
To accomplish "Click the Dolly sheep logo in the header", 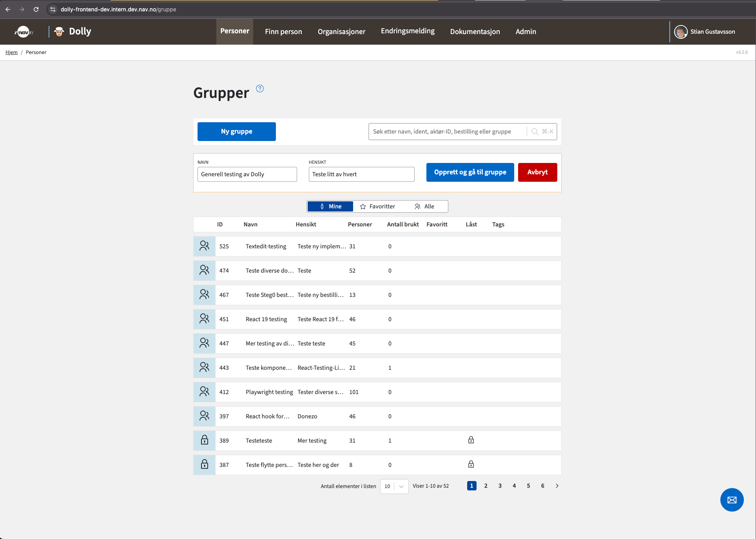I will (59, 31).
